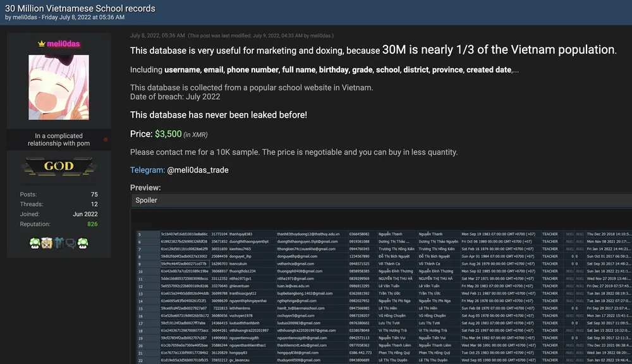Click the first green mushroom badge
This screenshot has height=364, width=632.
point(35,243)
